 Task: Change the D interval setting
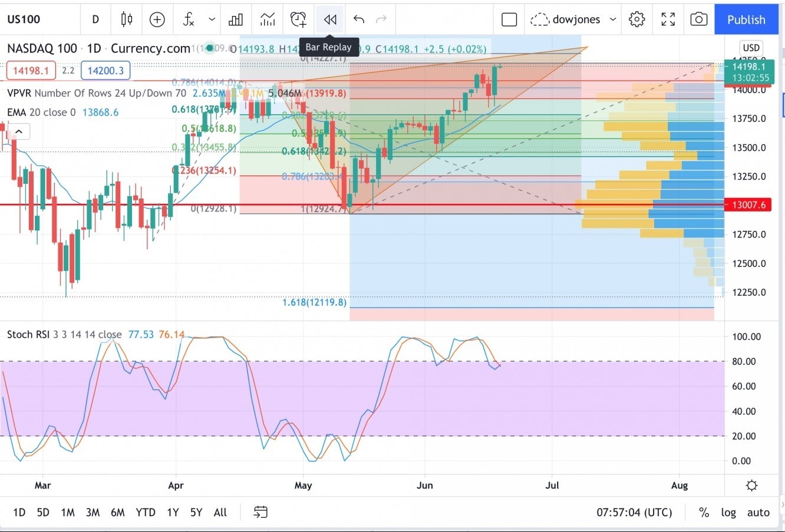pos(95,19)
